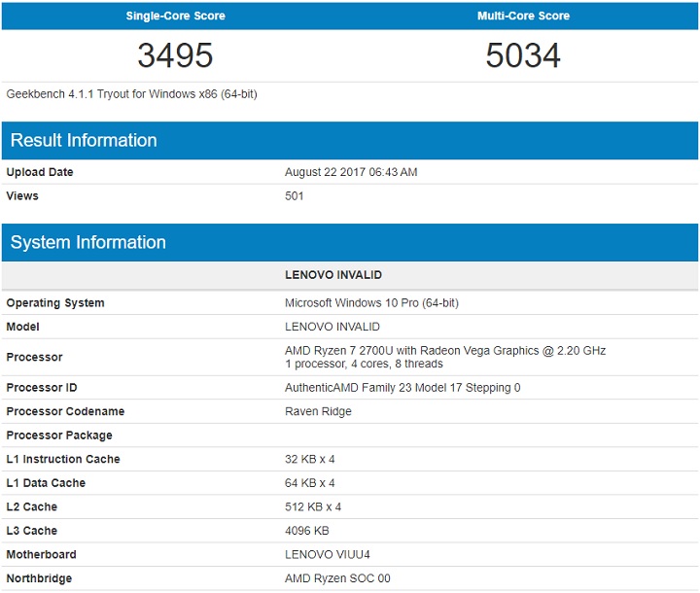Screen dimensions: 700x593
Task: Click the Multi-Core Score header label
Action: coord(523,17)
